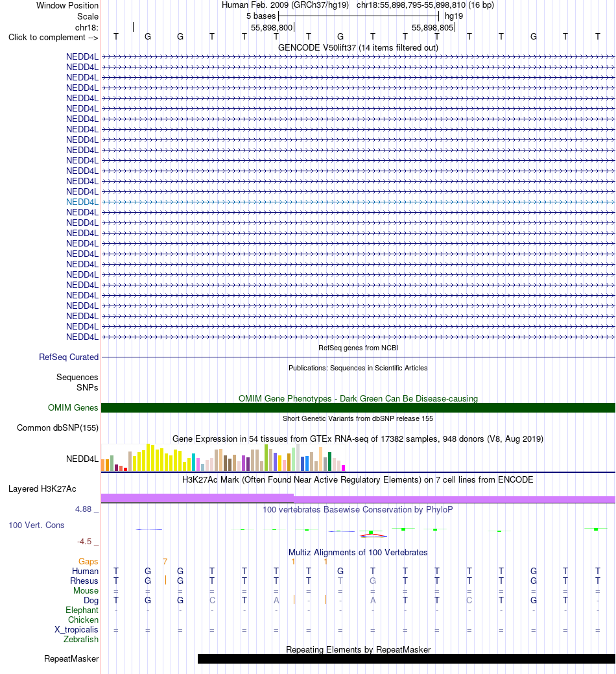Click the 'Human' species row label
Viewport: 616px width, 674px height.
[x=85, y=572]
